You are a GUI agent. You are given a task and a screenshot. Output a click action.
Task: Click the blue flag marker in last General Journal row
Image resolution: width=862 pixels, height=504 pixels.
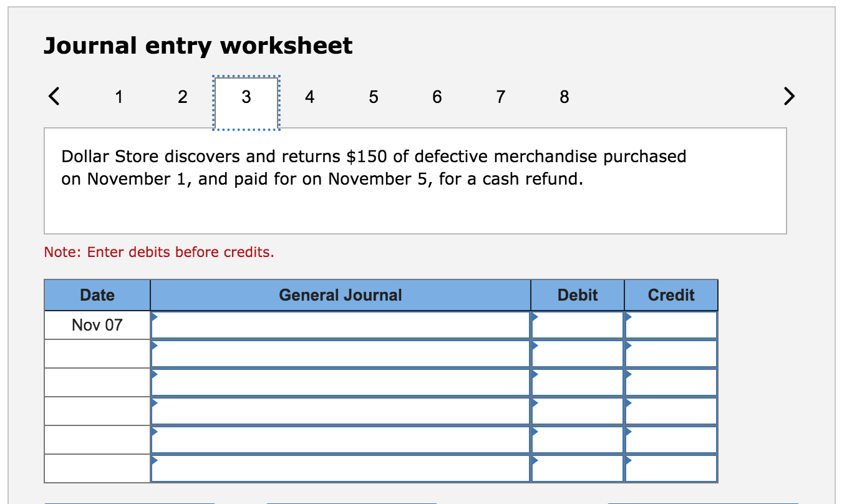pos(154,461)
